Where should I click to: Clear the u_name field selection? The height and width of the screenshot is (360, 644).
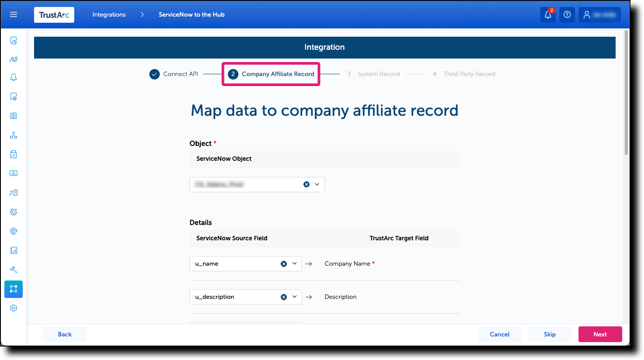[284, 263]
